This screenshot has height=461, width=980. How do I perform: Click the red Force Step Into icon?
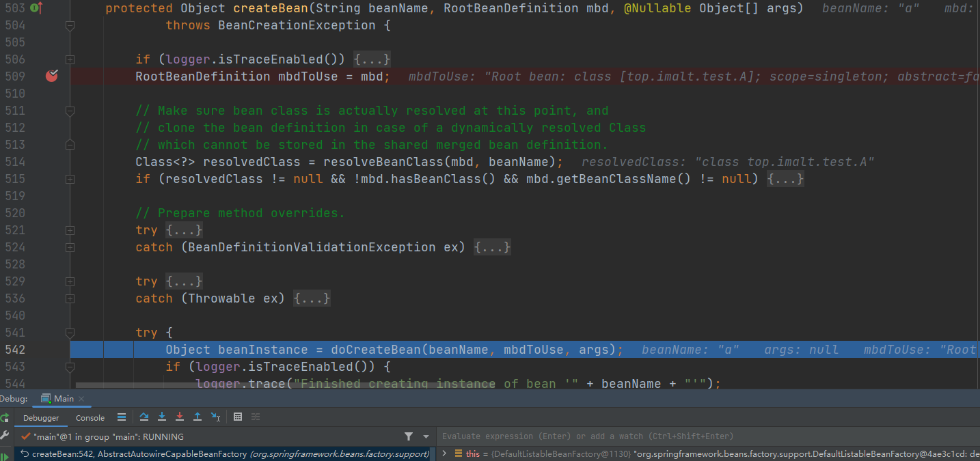[x=180, y=417]
